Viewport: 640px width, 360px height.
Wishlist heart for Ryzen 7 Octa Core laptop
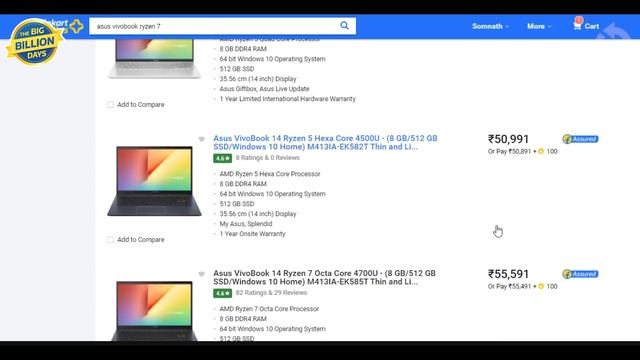point(202,274)
